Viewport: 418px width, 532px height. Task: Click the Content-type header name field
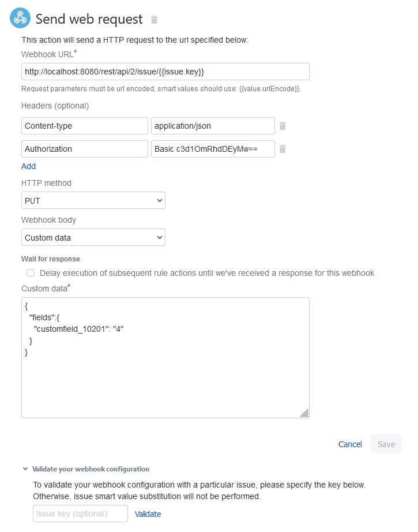pyautogui.click(x=85, y=126)
